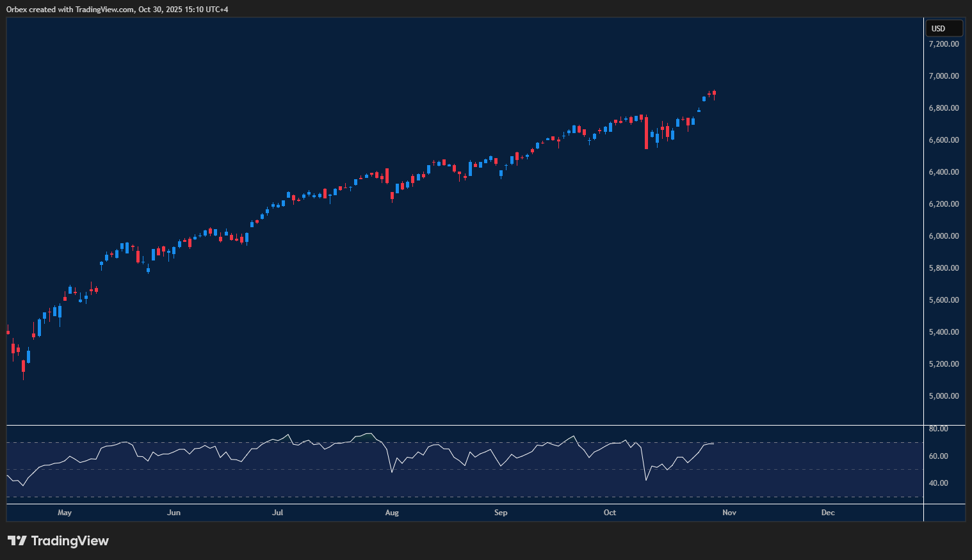The width and height of the screenshot is (972, 560).
Task: Click the 80.00 RSI scale label
Action: 939,429
